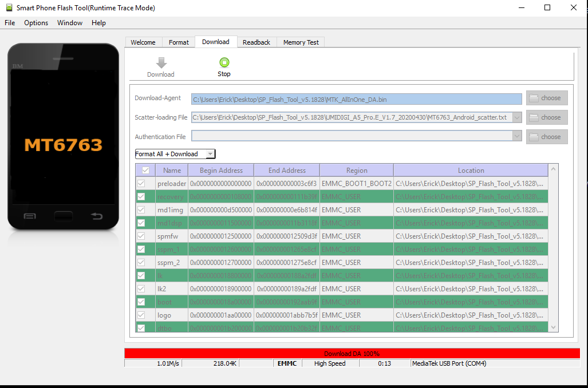Click the Location column header
The image size is (588, 388).
tap(471, 170)
